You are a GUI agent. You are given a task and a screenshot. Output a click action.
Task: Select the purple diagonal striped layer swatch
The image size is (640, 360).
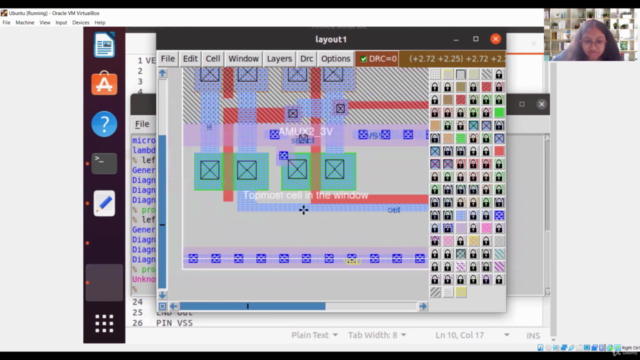[x=499, y=267]
